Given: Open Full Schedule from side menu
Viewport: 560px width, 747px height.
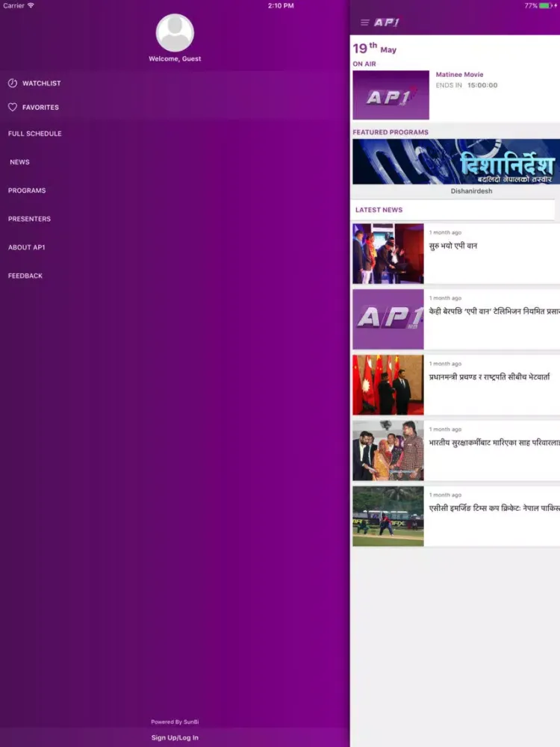Looking at the screenshot, I should pos(35,134).
